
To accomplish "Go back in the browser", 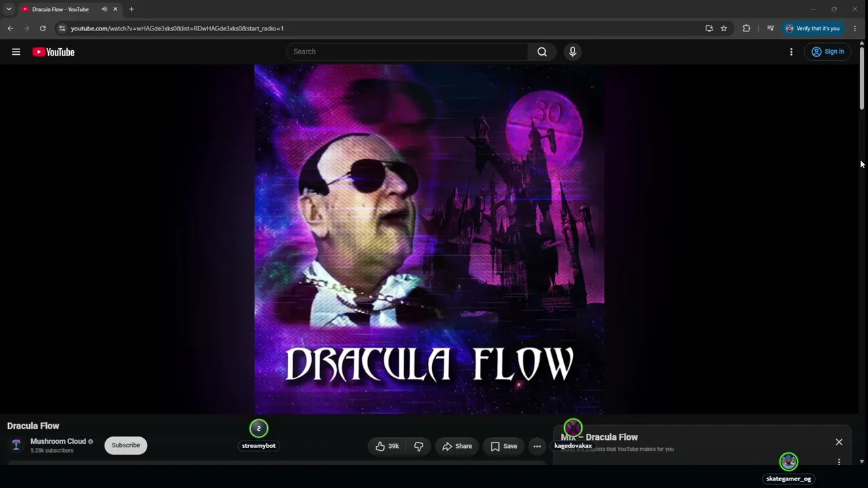I will 10,28.
